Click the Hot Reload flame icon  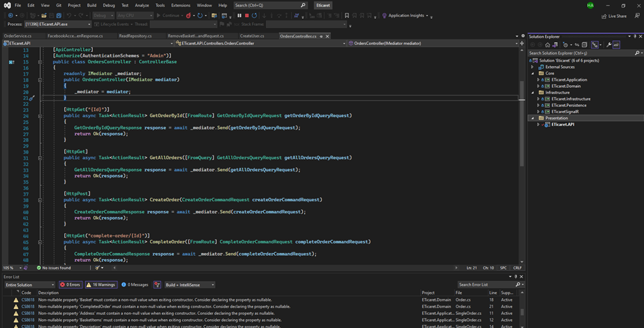click(188, 16)
